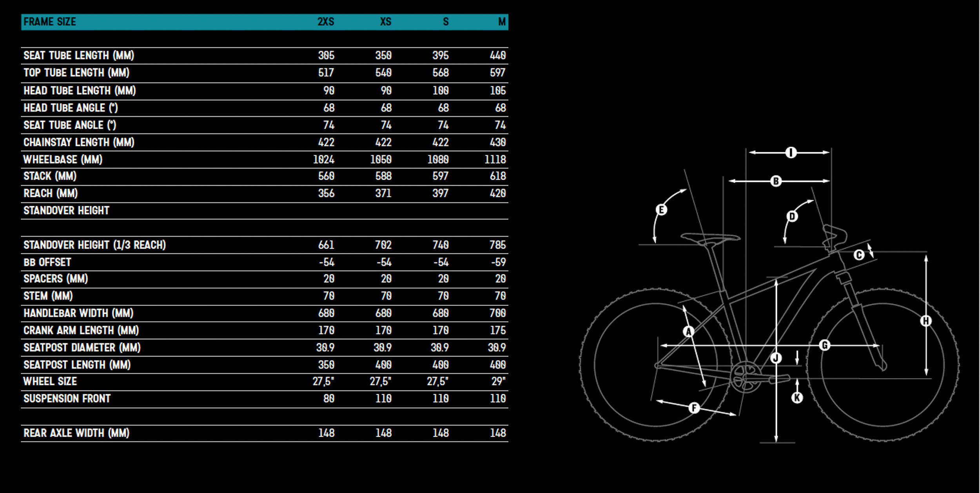This screenshot has width=980, height=493.
Task: Click the WHEELBASE (MM) row label
Action: 63,160
